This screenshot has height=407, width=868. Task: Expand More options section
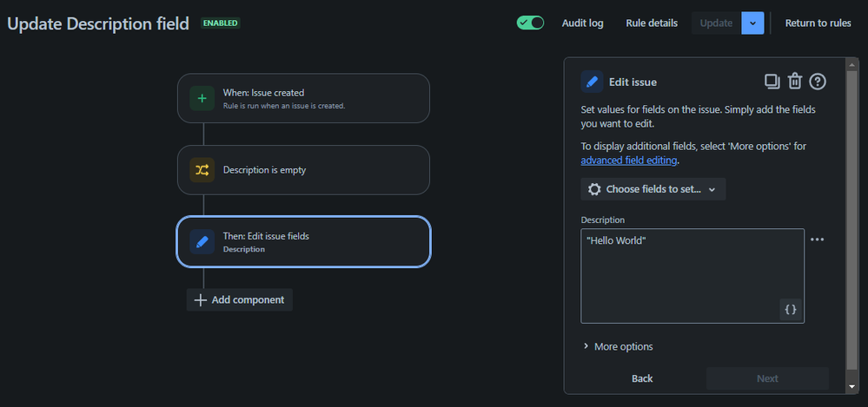tap(618, 347)
